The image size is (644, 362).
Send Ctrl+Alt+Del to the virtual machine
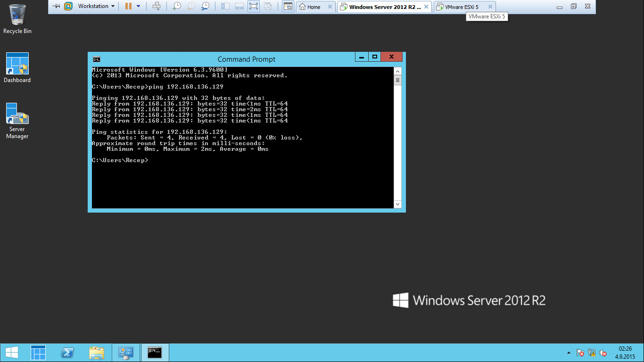157,6
